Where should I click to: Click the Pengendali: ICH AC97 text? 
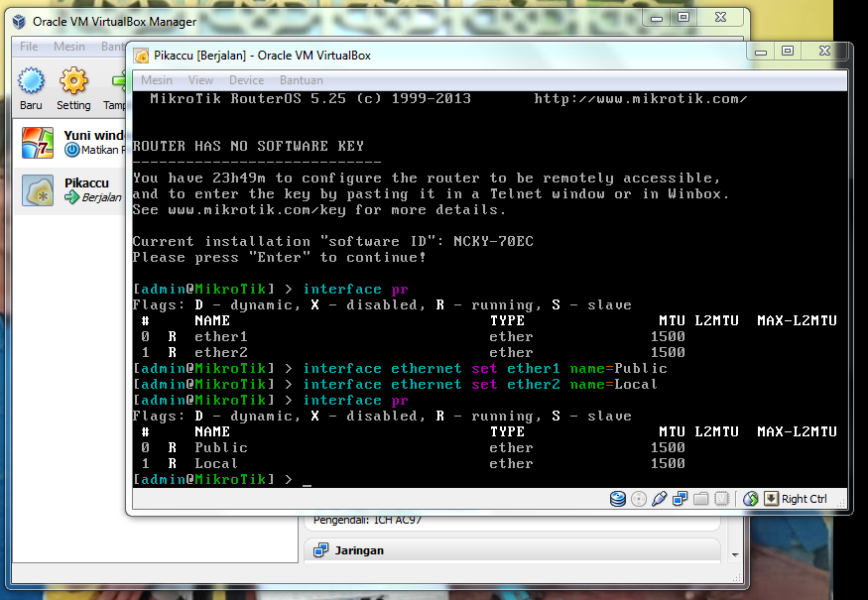tap(368, 520)
